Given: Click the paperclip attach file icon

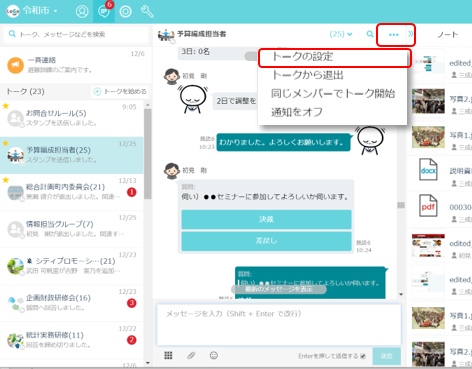Looking at the screenshot, I should coord(191,356).
